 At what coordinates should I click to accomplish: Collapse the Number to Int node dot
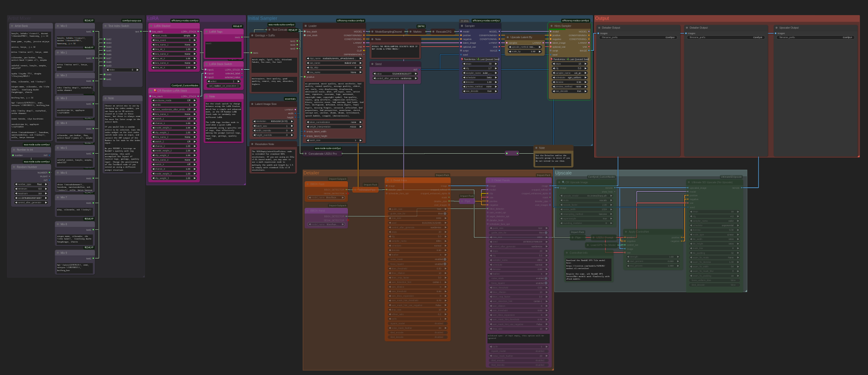[x=14, y=150]
